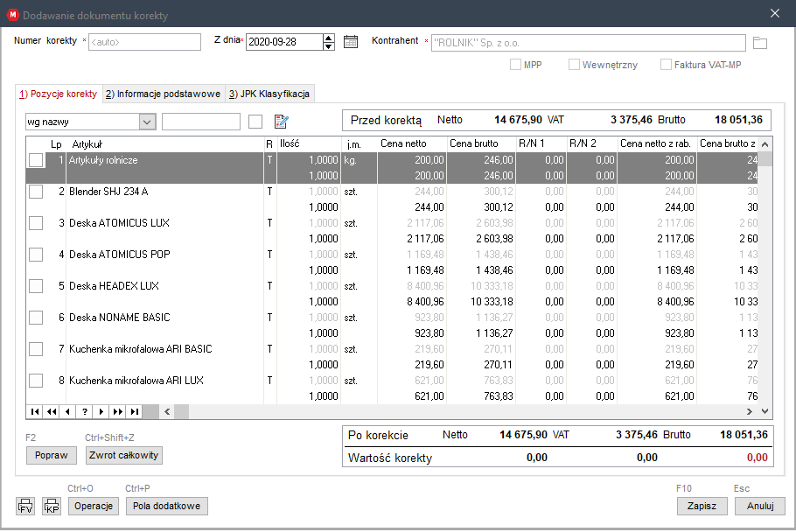This screenshot has height=532, width=796.
Task: Expand the 'wg nazwy' sorting dropdown
Action: pos(147,122)
